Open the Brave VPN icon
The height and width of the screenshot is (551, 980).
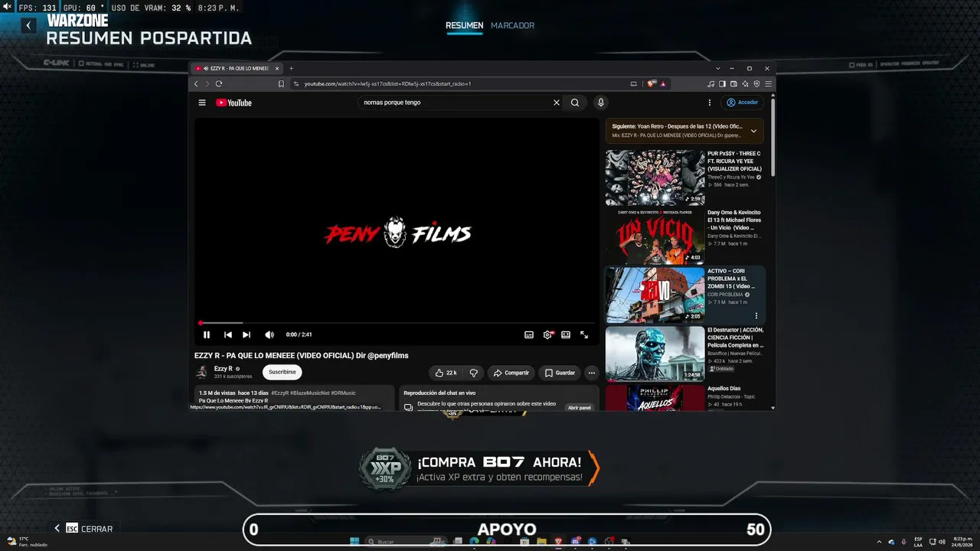pos(756,83)
